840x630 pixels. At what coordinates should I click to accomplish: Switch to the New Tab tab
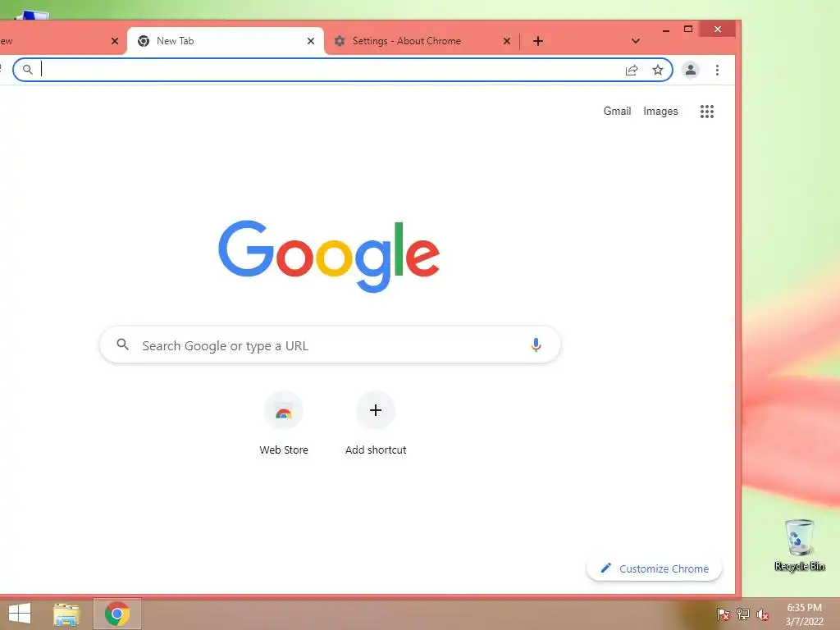225,41
